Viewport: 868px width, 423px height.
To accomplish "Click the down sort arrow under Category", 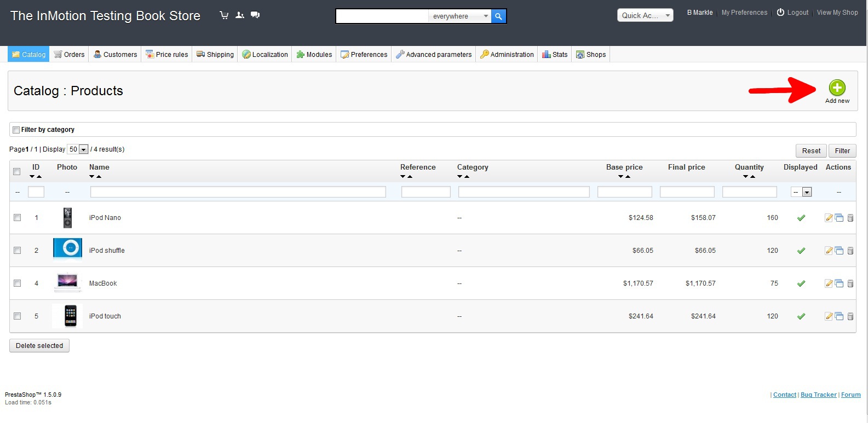I will point(460,177).
